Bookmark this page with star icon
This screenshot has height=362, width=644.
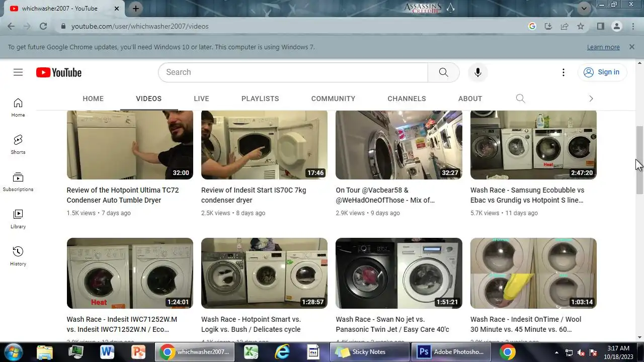point(581,26)
